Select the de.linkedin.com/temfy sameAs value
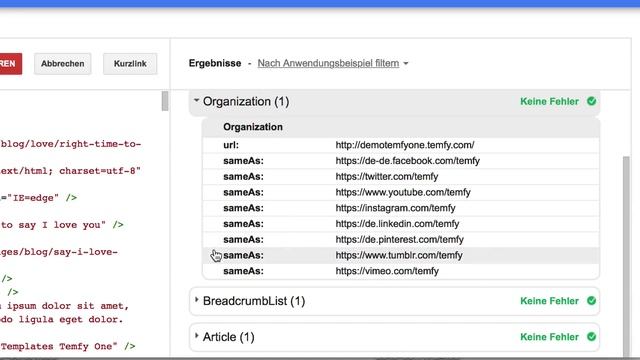 397,224
